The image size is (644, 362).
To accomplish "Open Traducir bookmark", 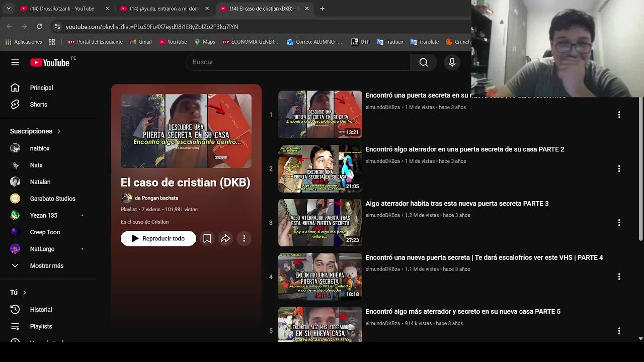I will click(x=390, y=42).
